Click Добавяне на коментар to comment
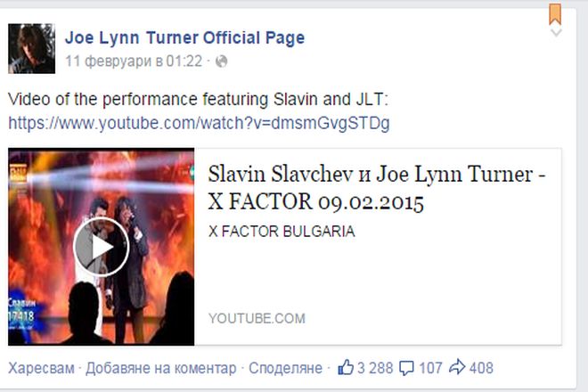This screenshot has width=588, height=392. [x=161, y=368]
